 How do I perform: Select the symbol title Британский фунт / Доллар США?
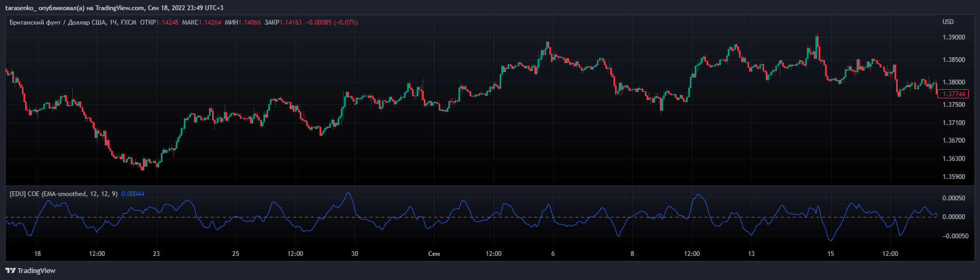(58, 22)
